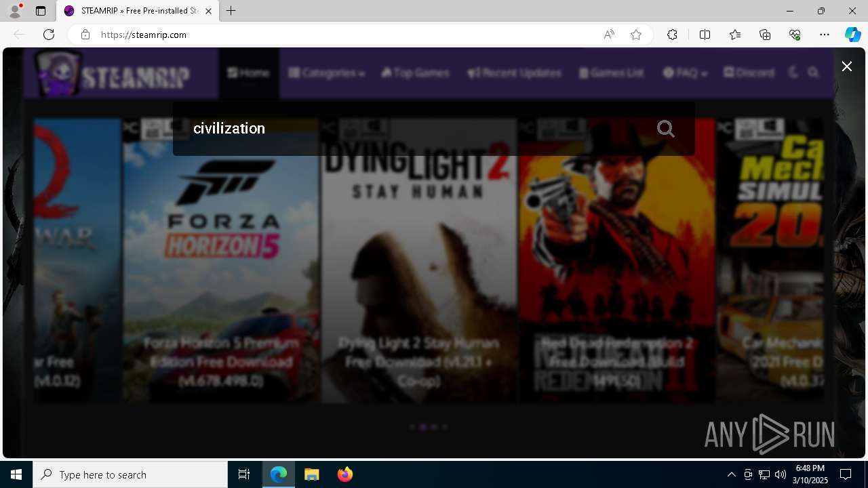Open the Top Games page

point(415,73)
